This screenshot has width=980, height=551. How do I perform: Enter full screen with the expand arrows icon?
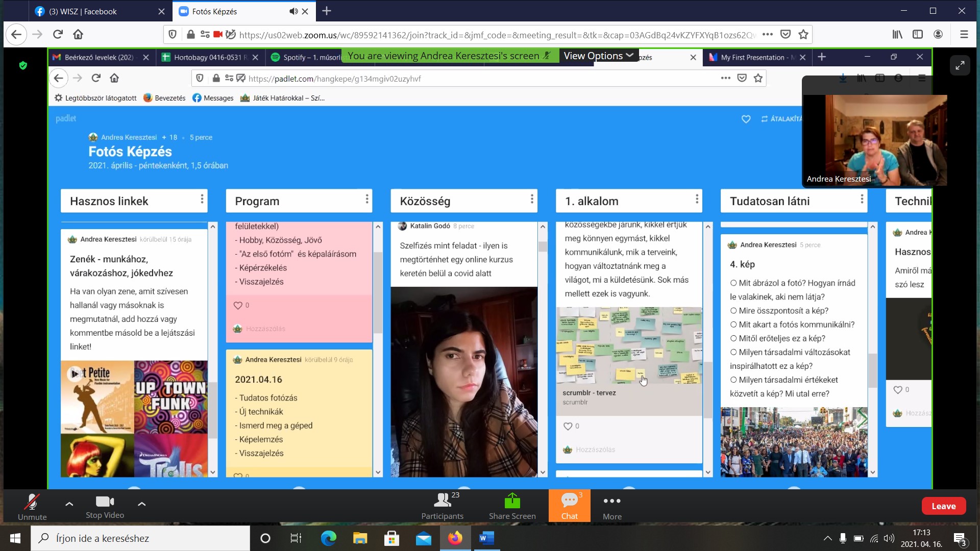click(x=960, y=65)
